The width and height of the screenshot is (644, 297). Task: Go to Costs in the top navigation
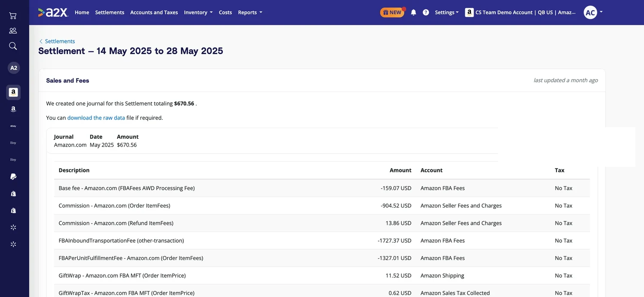click(x=225, y=12)
